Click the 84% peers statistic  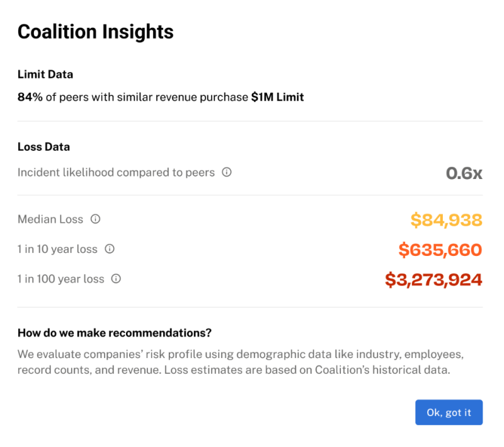(x=30, y=98)
